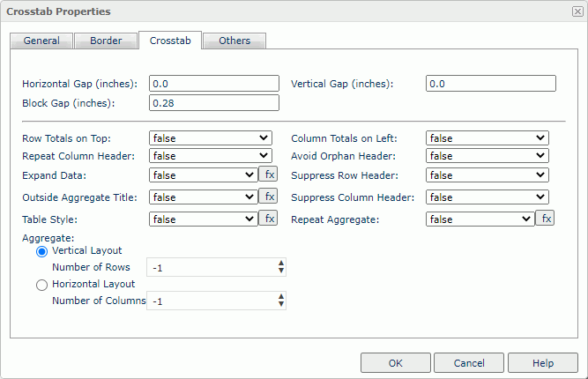
Task: Open the Avoid Orphan Header dropdown
Action: (x=488, y=156)
